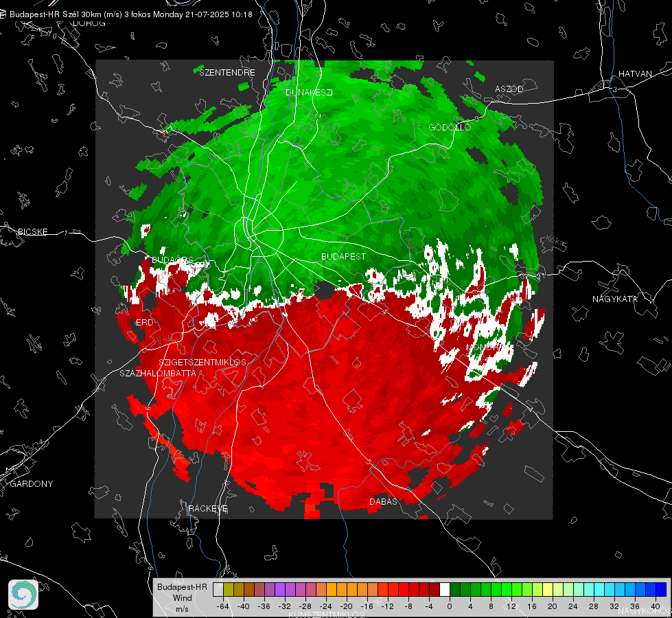Click the 24 scale value
This screenshot has width=672, height=618.
(x=573, y=606)
